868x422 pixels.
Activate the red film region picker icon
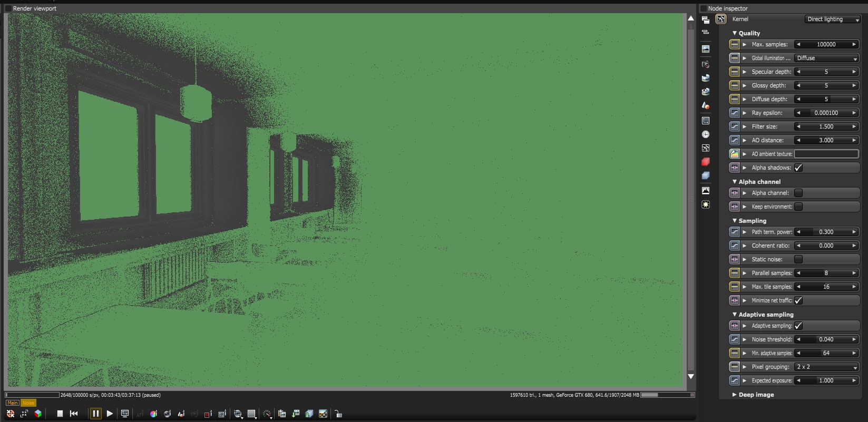(x=208, y=414)
